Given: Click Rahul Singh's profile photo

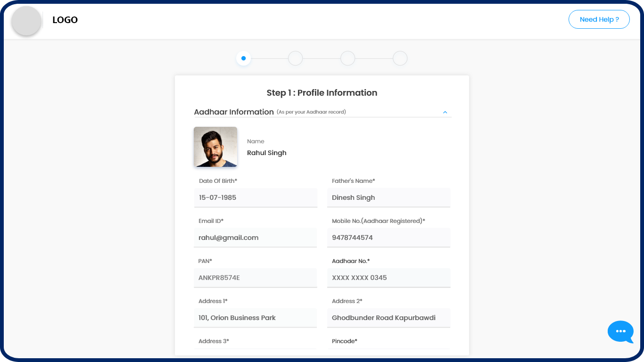Looking at the screenshot, I should click(215, 147).
